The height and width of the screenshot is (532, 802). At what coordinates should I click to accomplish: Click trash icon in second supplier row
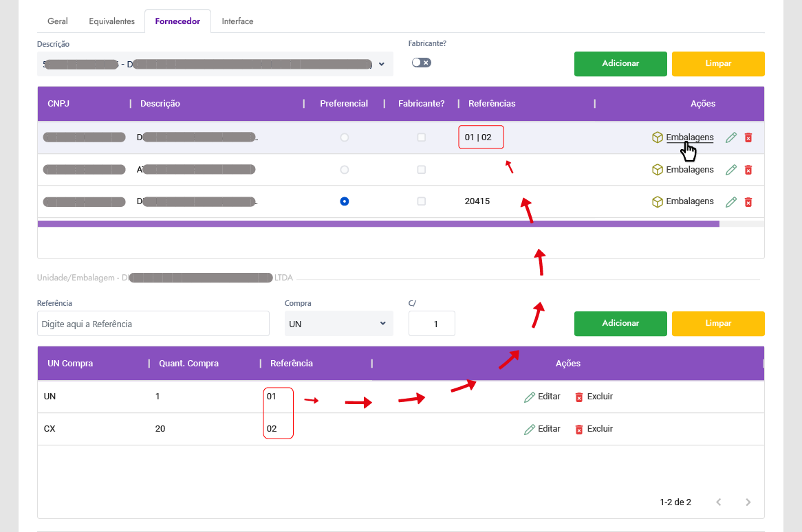[748, 170]
